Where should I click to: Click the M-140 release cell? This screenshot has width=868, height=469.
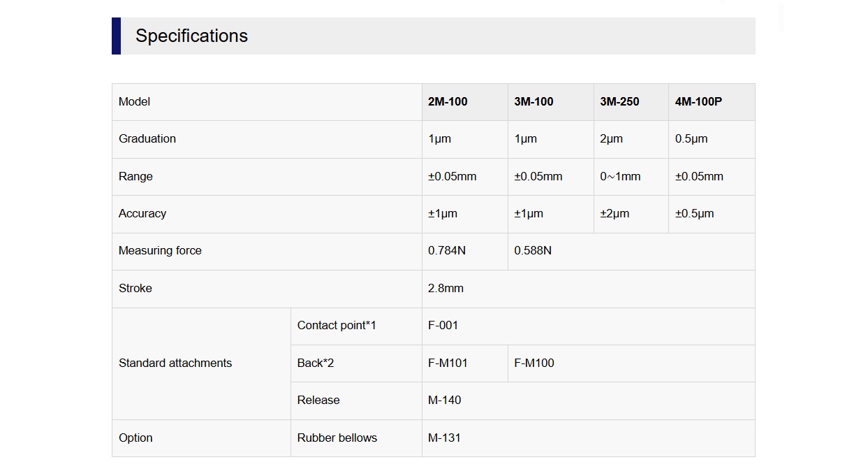589,401
